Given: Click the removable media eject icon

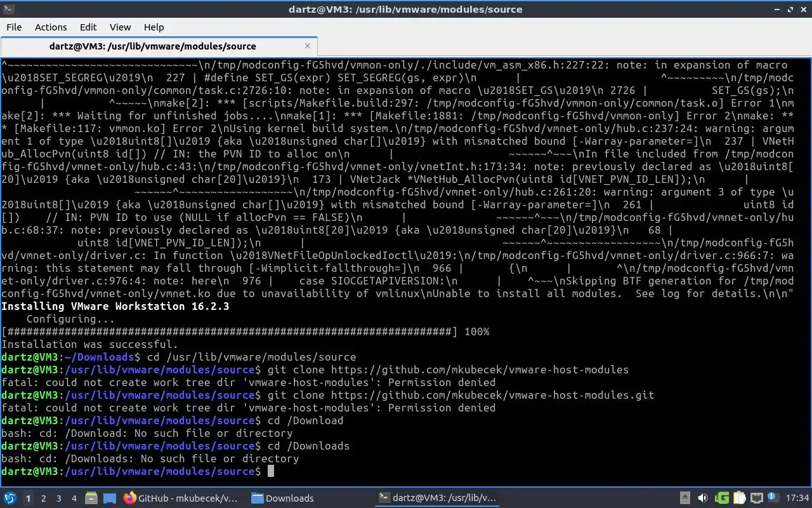Looking at the screenshot, I should coord(685,498).
